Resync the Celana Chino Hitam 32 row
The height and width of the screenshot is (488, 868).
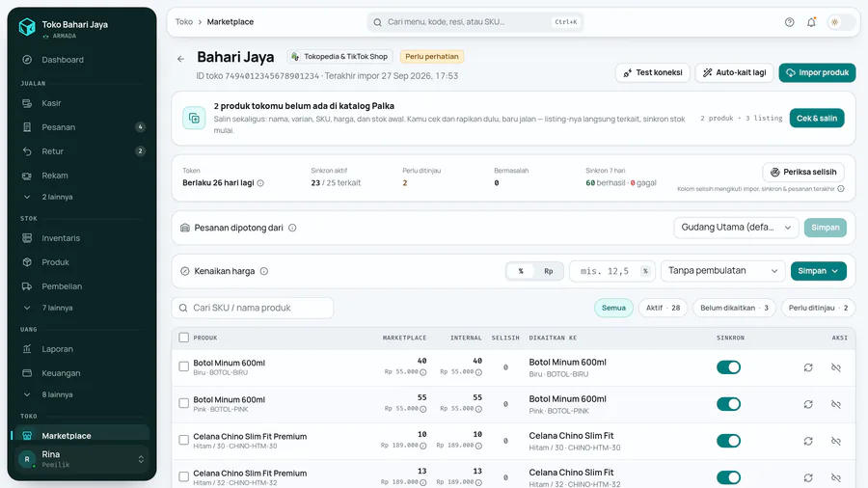point(808,477)
